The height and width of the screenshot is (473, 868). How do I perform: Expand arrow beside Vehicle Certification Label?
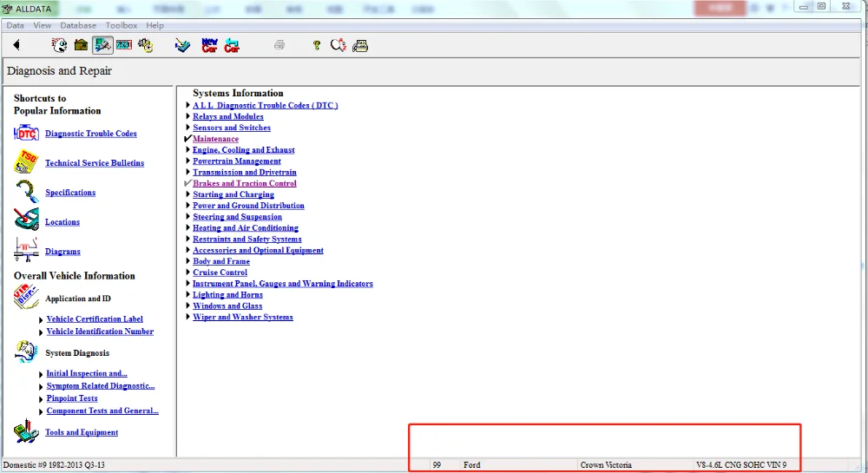41,319
